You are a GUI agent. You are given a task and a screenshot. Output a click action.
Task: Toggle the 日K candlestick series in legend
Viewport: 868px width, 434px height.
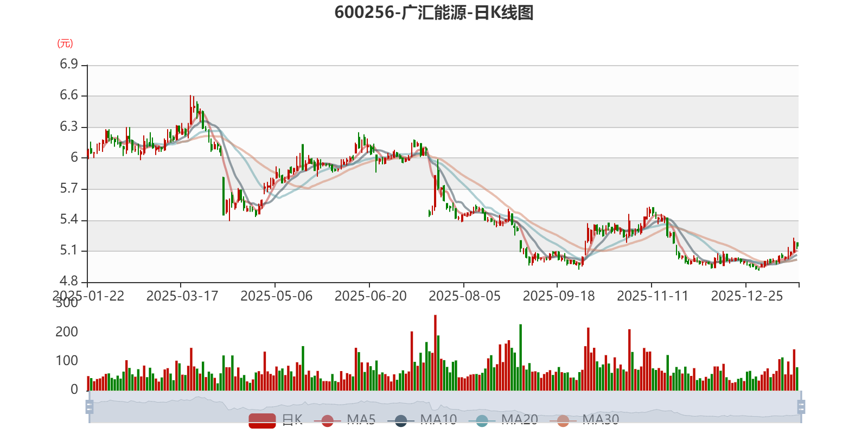[x=276, y=420]
